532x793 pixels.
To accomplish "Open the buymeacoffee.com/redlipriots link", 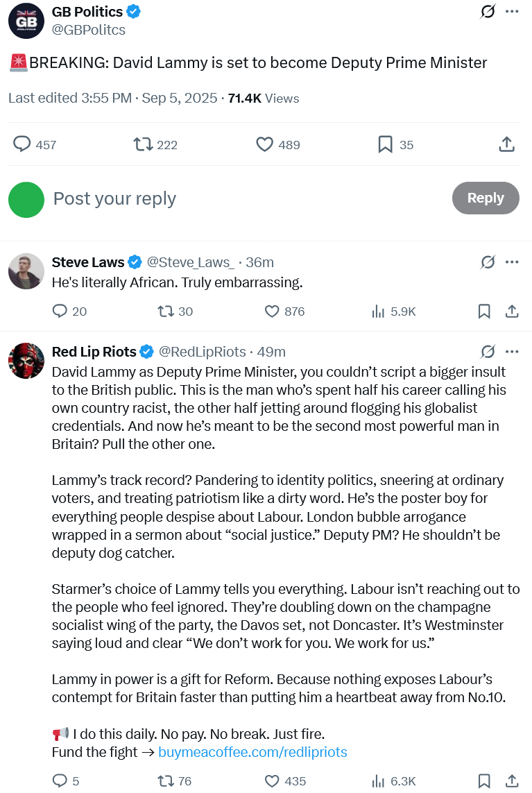I will pyautogui.click(x=252, y=752).
